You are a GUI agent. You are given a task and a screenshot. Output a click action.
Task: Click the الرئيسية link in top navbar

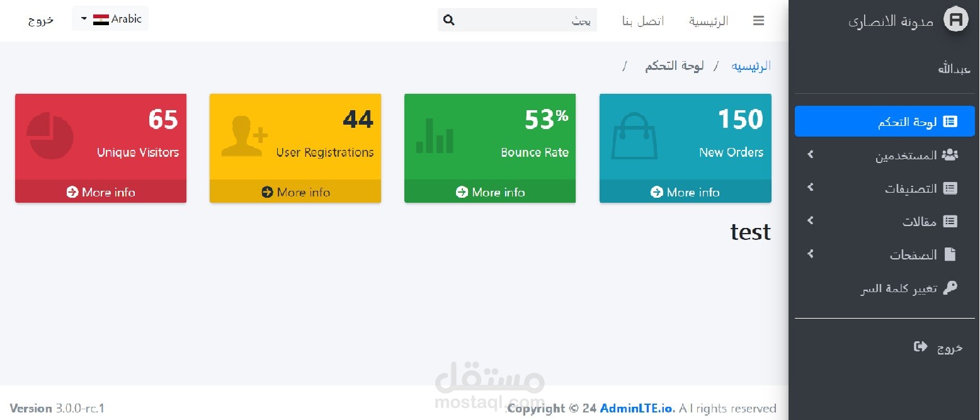coord(708,21)
